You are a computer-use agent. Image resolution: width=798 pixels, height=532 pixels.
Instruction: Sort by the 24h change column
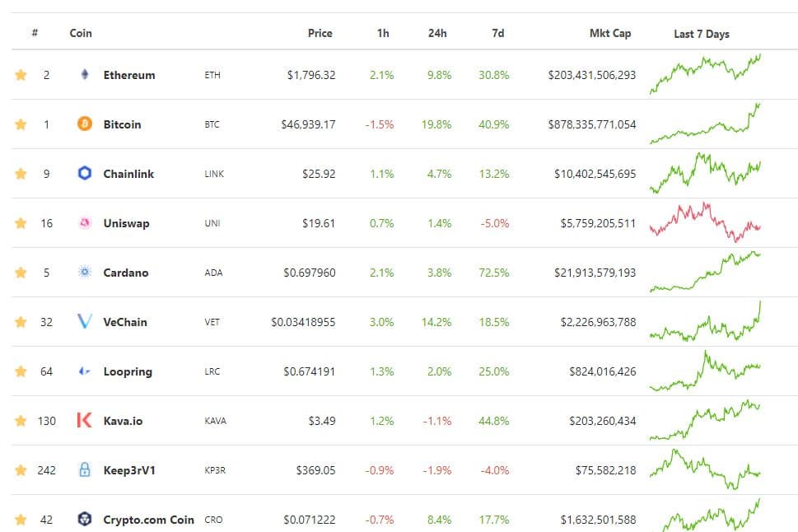(437, 33)
